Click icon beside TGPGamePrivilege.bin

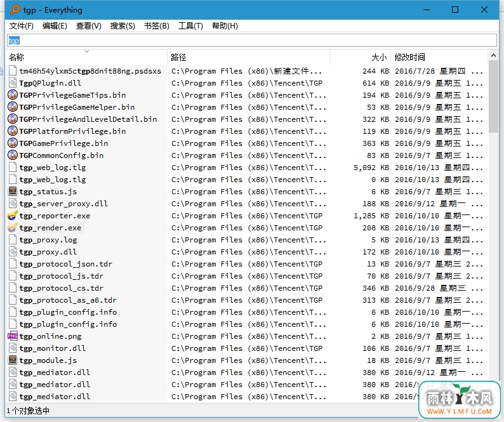click(x=13, y=143)
